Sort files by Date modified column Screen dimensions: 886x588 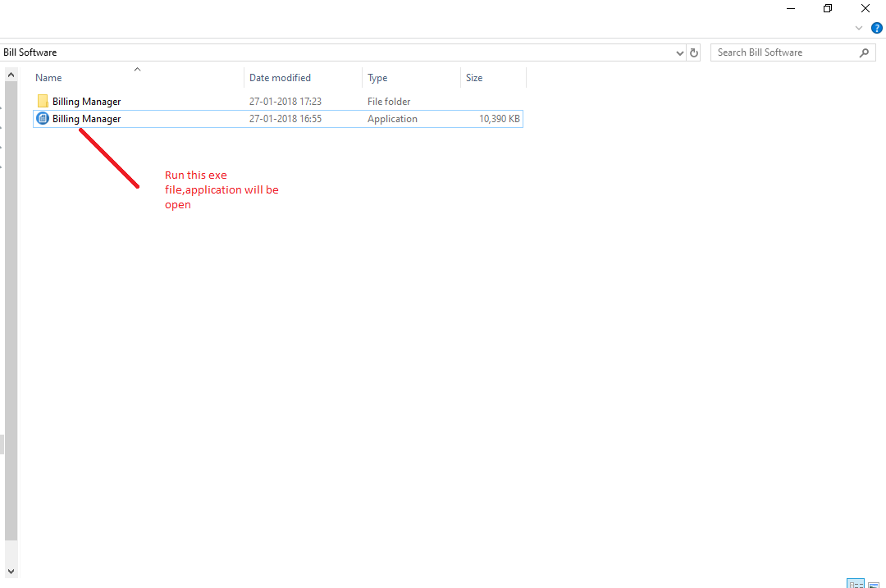pos(304,77)
